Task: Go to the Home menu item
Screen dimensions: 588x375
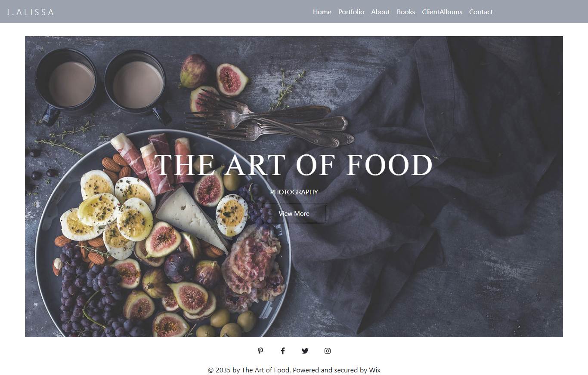Action: [322, 12]
